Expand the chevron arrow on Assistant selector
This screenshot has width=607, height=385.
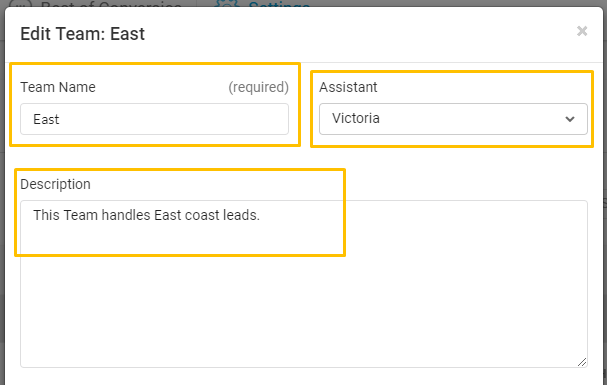pyautogui.click(x=569, y=119)
